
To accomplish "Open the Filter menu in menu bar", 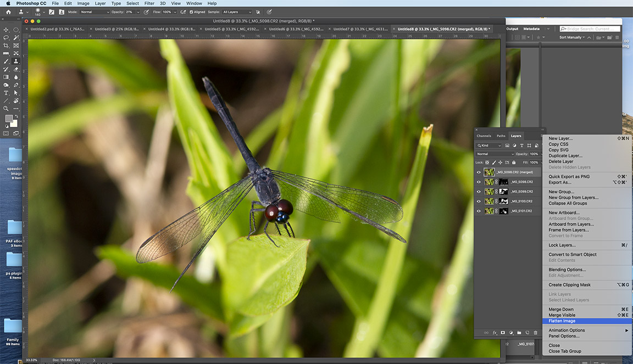I will click(x=149, y=3).
